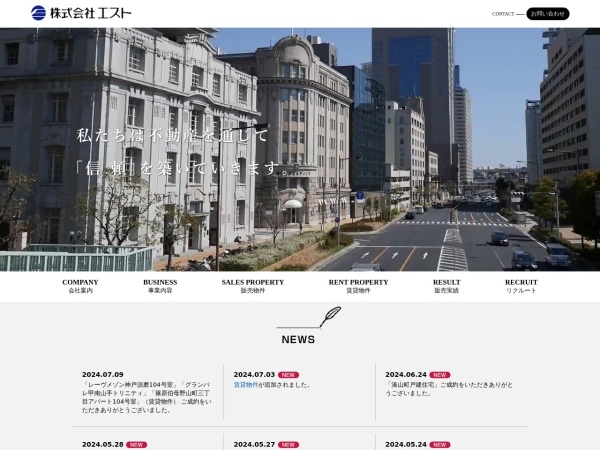Open RECRUIT リクルート page

(x=521, y=286)
